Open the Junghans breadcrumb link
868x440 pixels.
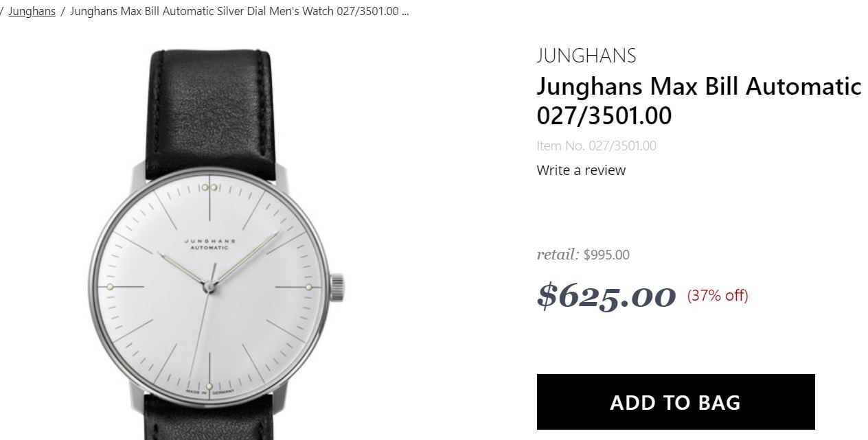tap(32, 12)
